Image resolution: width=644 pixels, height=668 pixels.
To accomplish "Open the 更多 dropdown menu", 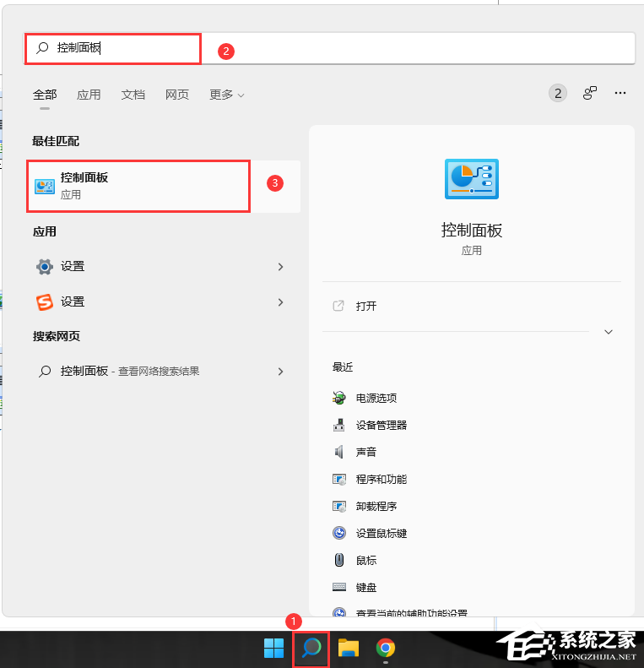I will (226, 95).
